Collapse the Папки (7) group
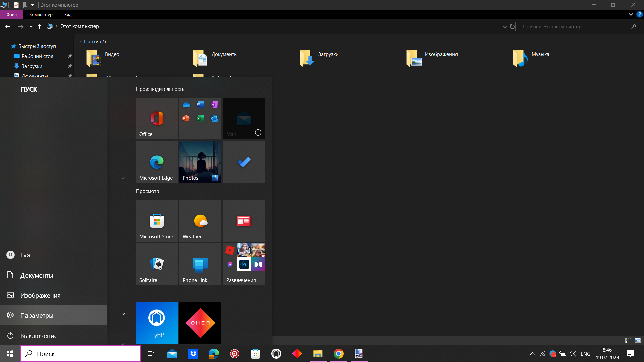Image resolution: width=644 pixels, height=362 pixels. tap(80, 42)
